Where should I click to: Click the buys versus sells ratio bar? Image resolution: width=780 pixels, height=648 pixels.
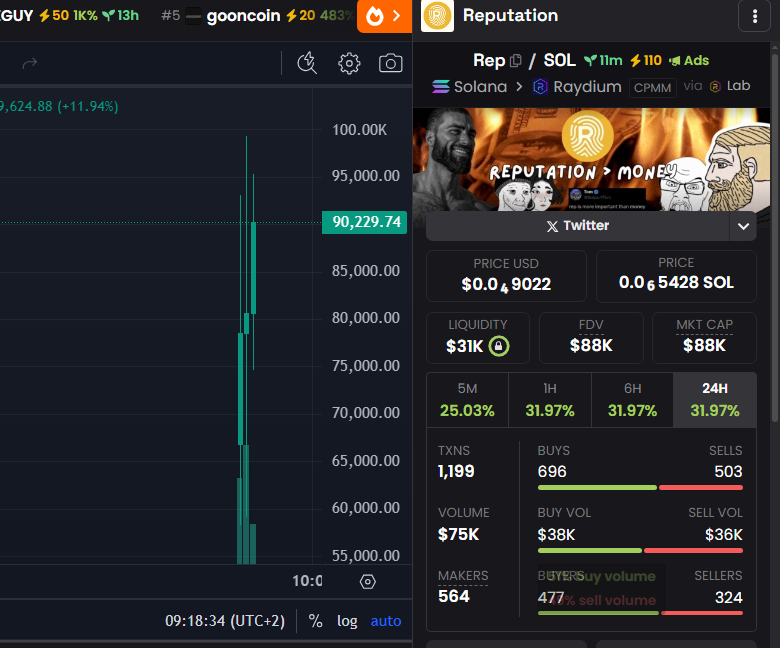point(640,487)
